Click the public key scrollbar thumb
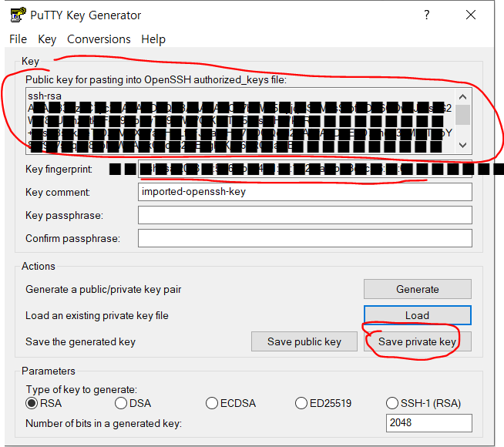The width and height of the screenshot is (504, 447). click(x=463, y=115)
